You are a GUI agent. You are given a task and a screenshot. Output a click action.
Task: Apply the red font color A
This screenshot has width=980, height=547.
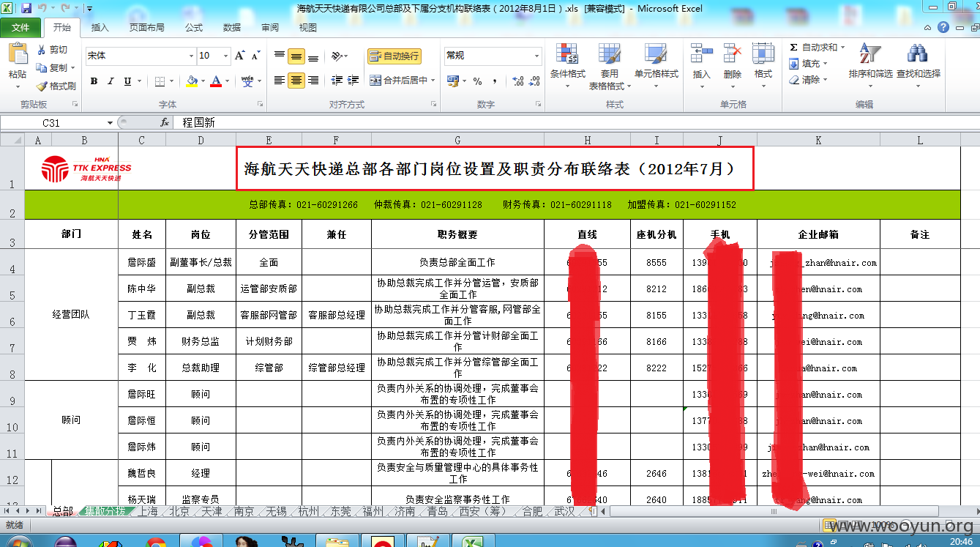pyautogui.click(x=216, y=81)
